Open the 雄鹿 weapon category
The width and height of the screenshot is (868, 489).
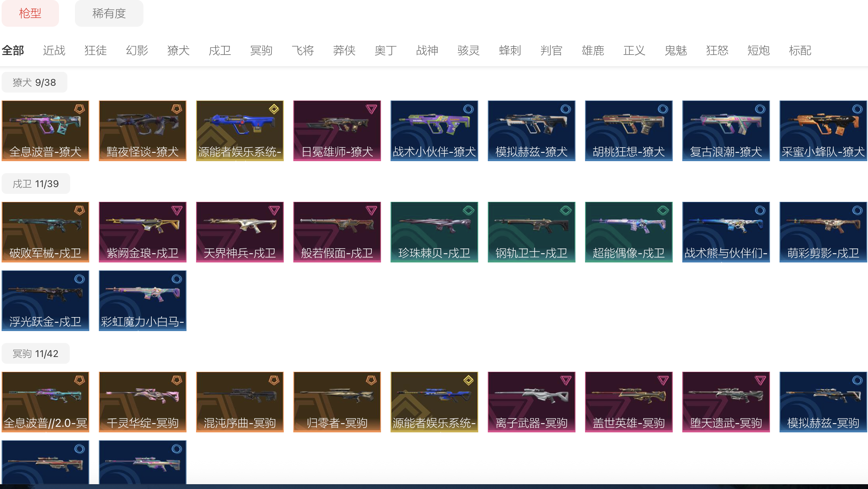click(593, 51)
